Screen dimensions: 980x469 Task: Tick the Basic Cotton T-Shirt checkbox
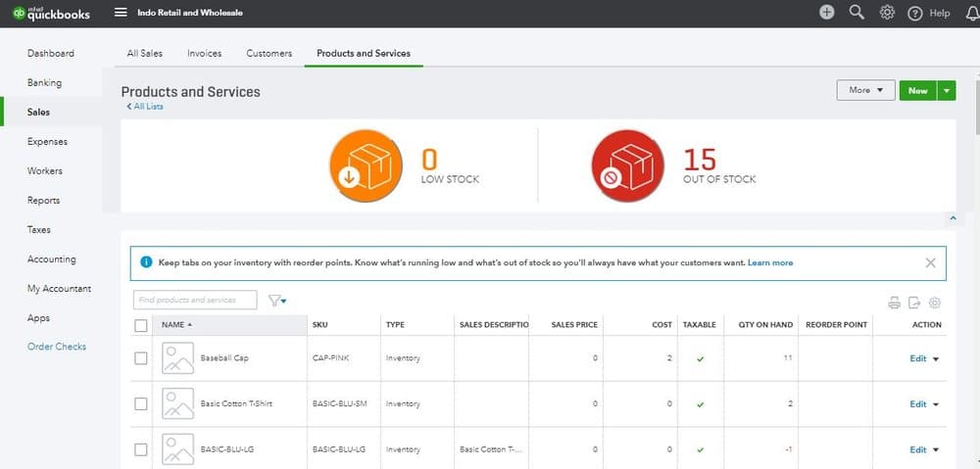click(141, 403)
